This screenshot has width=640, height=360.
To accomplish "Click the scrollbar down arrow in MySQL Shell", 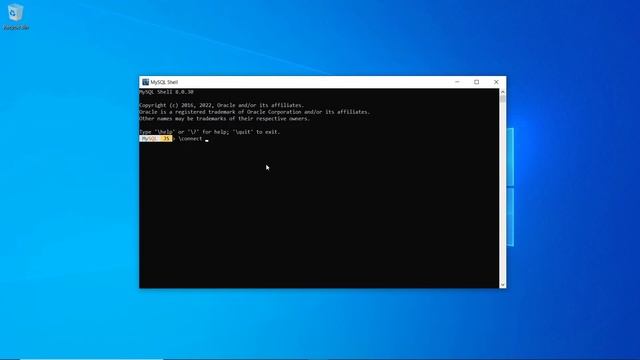I will [502, 284].
